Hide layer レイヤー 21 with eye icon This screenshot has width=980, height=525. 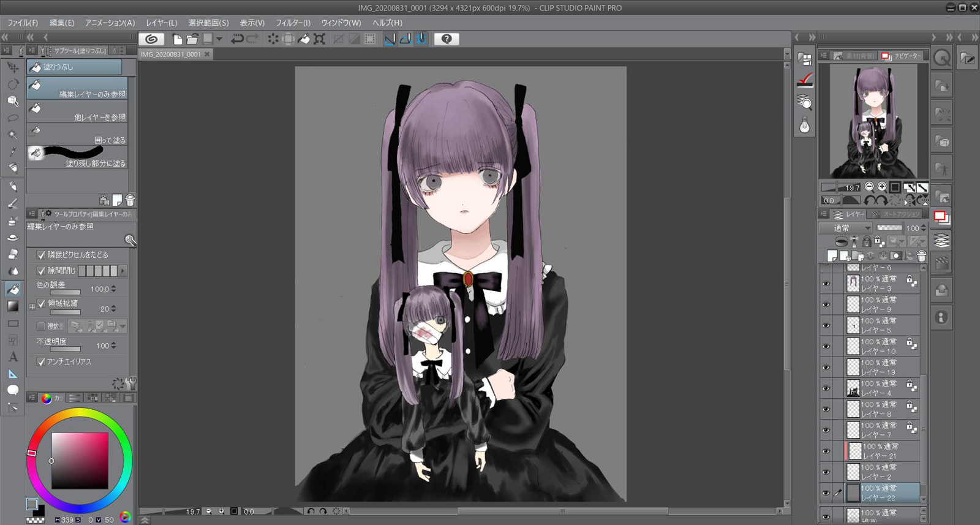(x=826, y=451)
